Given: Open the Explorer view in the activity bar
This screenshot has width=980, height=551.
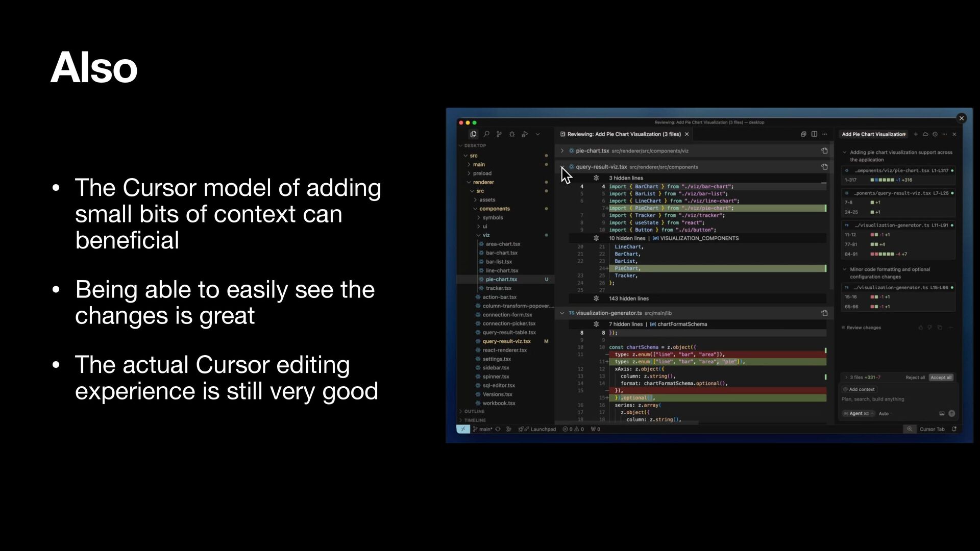Looking at the screenshot, I should [473, 134].
